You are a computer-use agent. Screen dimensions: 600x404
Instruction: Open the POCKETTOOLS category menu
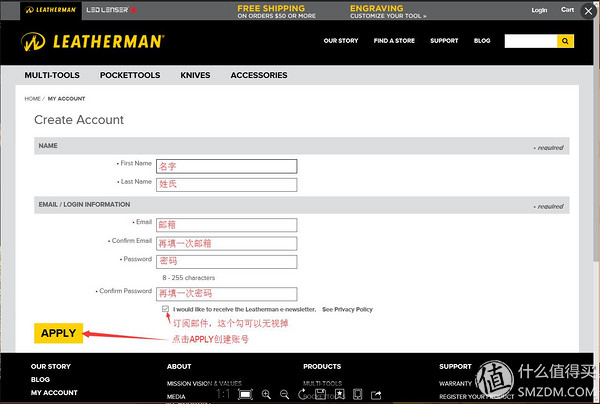tap(130, 75)
